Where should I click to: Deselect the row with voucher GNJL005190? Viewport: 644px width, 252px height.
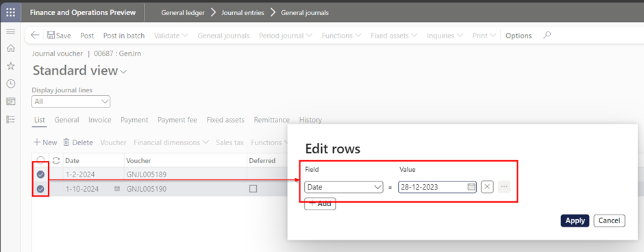[40, 189]
